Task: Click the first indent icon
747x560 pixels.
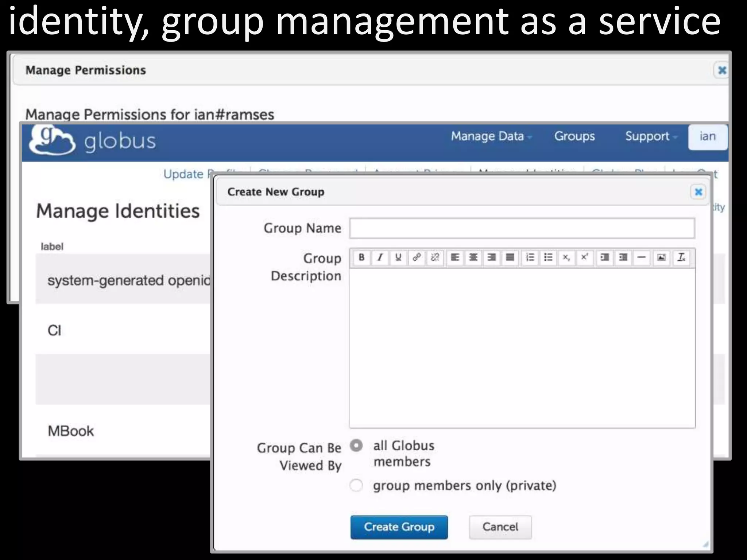Action: [605, 257]
